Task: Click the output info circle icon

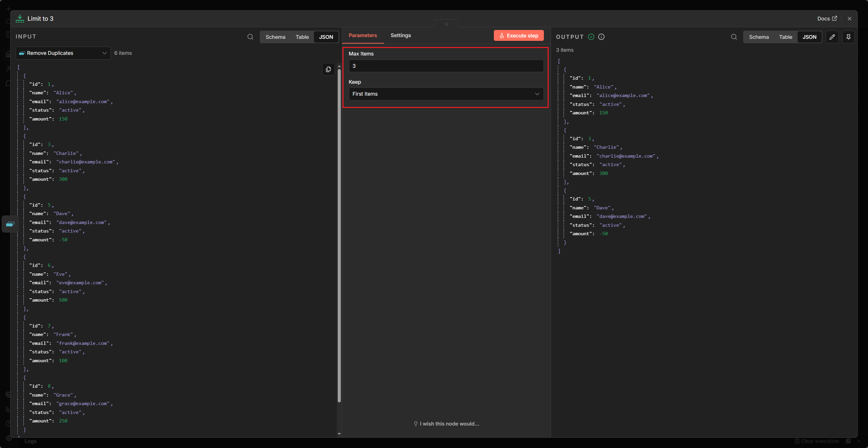Action: [x=601, y=37]
